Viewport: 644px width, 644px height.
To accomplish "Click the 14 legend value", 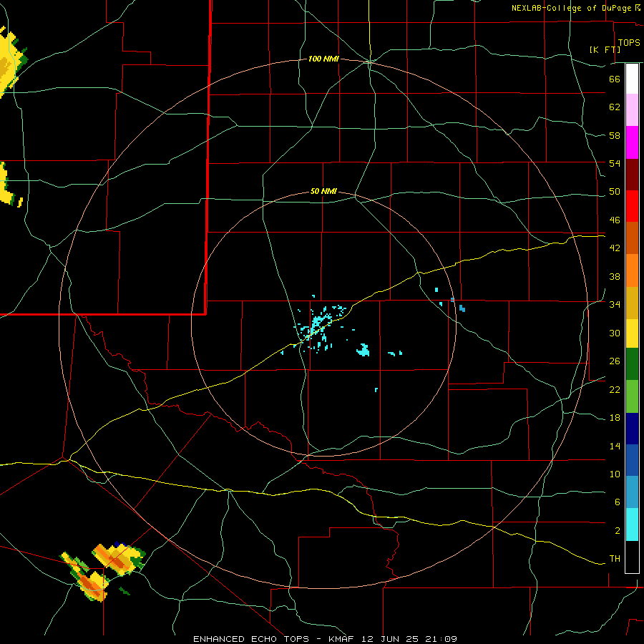I will (615, 446).
